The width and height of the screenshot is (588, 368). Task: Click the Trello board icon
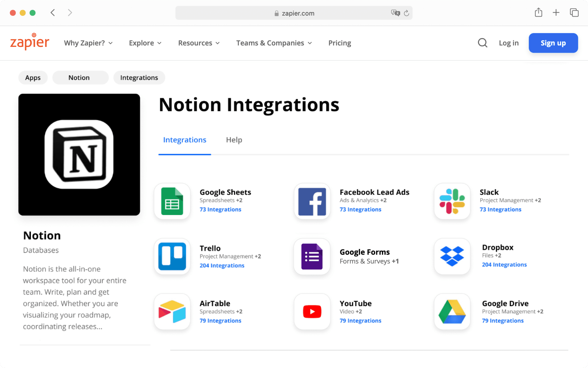[172, 256]
